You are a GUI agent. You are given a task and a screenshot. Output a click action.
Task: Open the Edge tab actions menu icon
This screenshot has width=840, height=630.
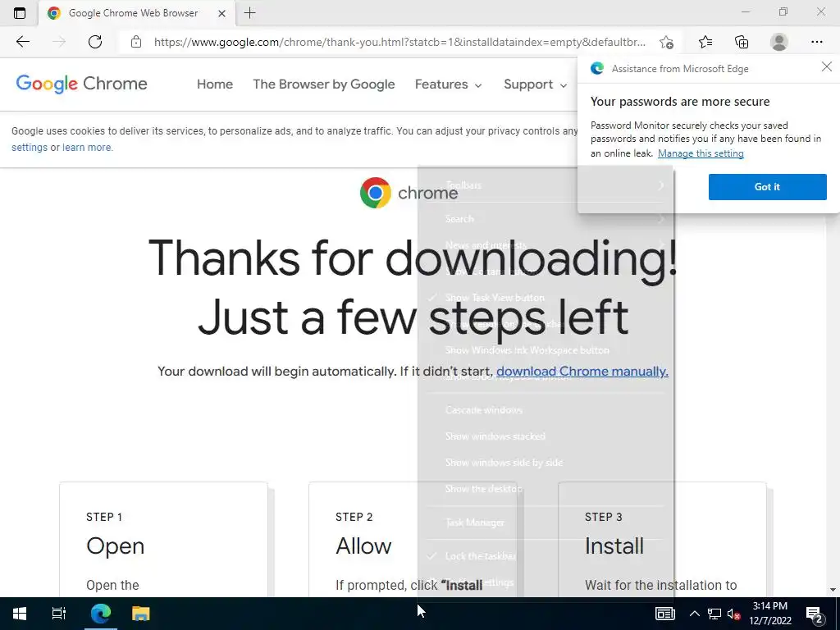(x=20, y=13)
